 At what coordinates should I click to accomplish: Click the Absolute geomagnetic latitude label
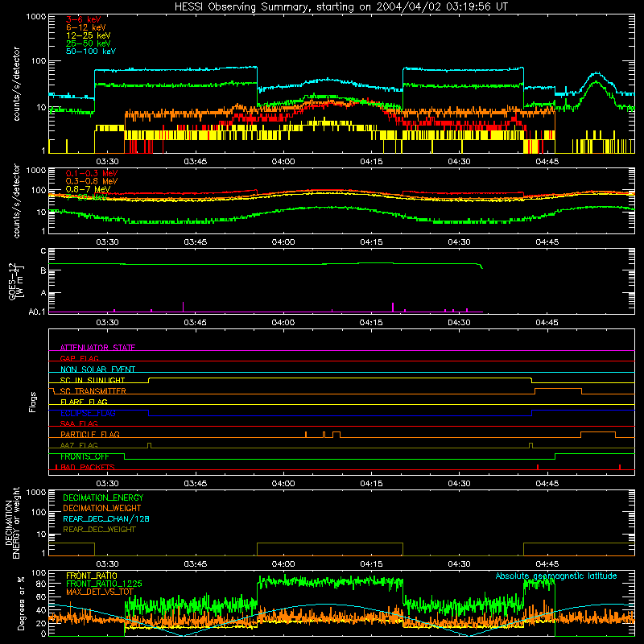[x=556, y=576]
